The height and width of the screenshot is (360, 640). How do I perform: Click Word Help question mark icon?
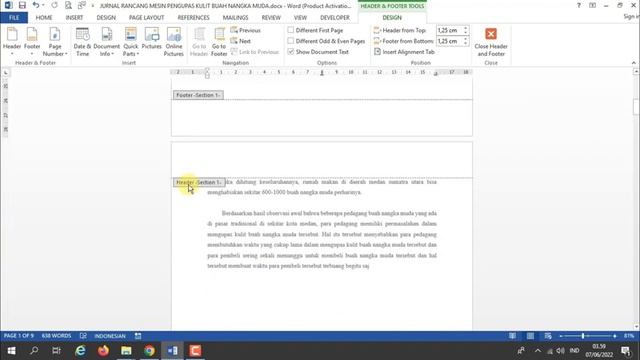(x=578, y=5)
